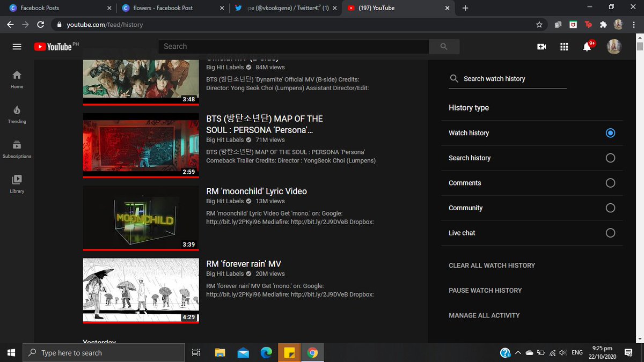This screenshot has width=644, height=362.
Task: Open the notifications bell
Action: pyautogui.click(x=587, y=47)
